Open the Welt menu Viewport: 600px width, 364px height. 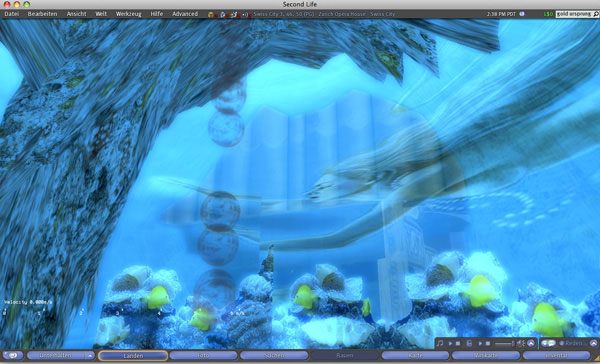(x=101, y=14)
